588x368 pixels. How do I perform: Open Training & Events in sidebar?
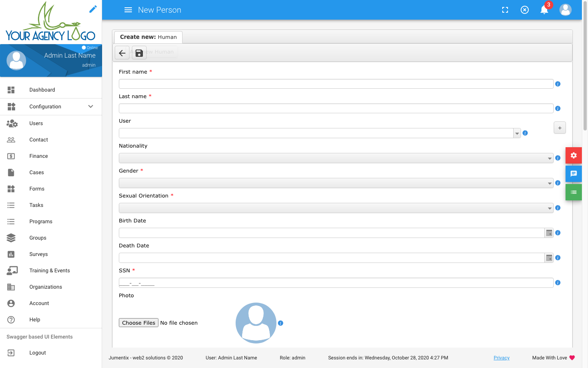point(51,271)
